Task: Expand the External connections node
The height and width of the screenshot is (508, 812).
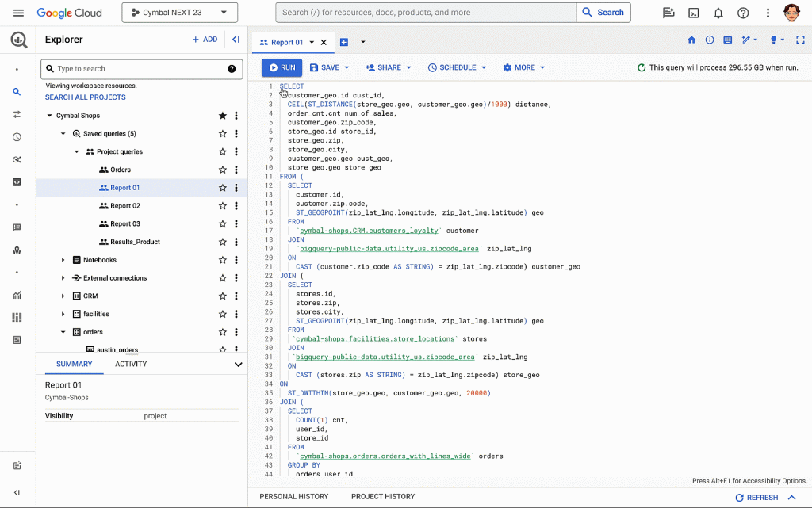Action: pos(63,278)
